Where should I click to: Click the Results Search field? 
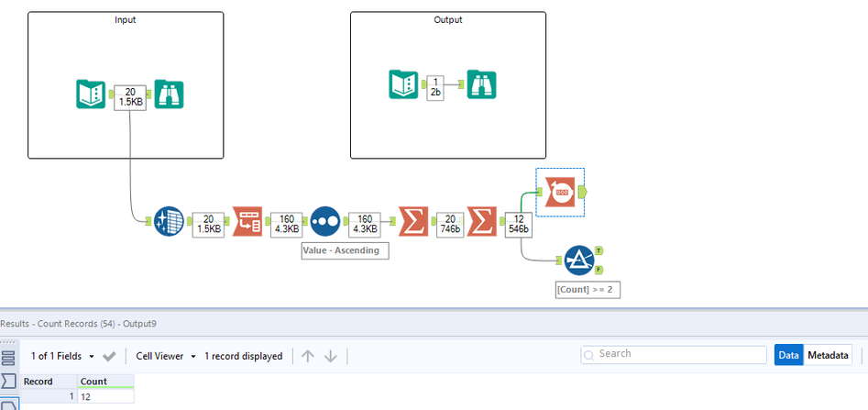[674, 354]
